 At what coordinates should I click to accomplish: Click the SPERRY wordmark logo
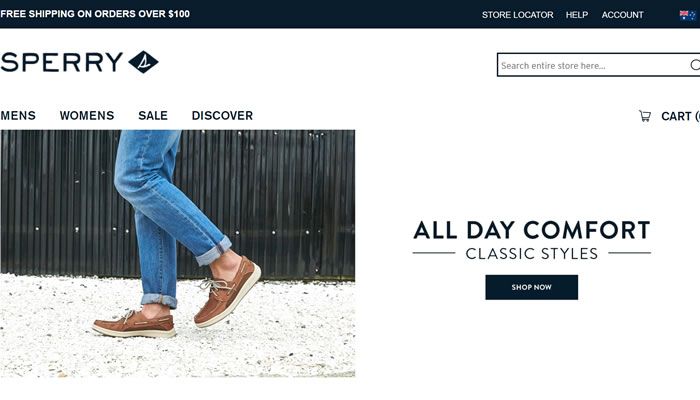[x=62, y=62]
